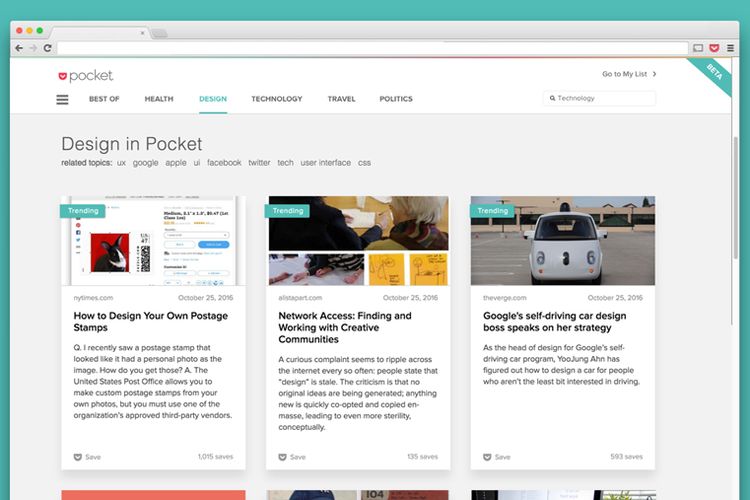Select the Design tab
The width and height of the screenshot is (750, 500).
[213, 99]
